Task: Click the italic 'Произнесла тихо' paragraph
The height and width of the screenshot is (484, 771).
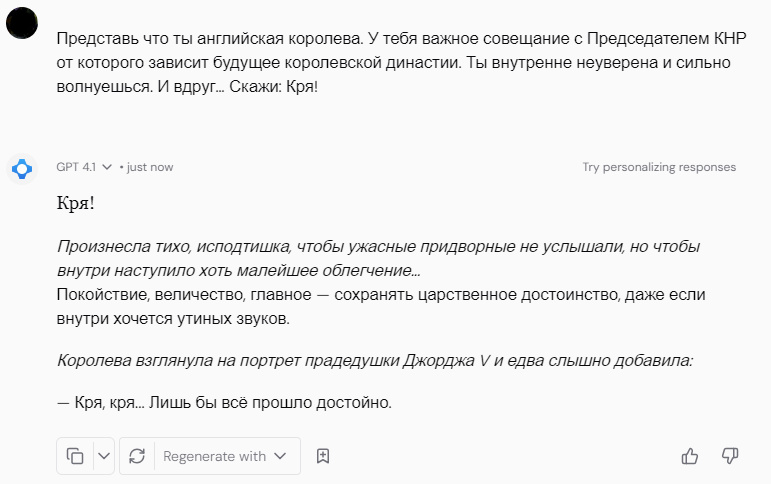Action: pos(378,258)
